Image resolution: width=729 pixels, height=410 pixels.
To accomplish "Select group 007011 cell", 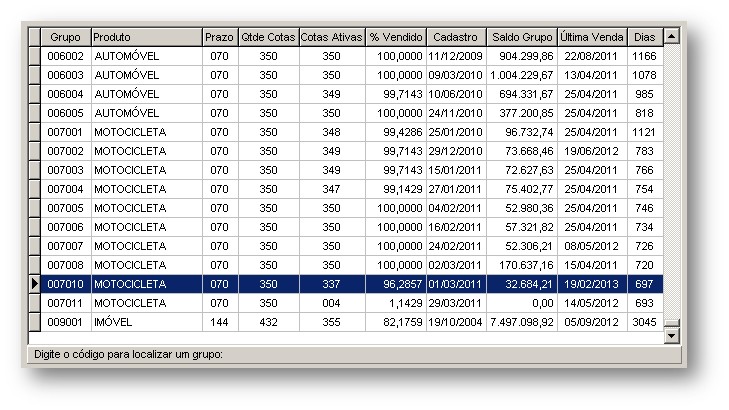I will [66, 304].
